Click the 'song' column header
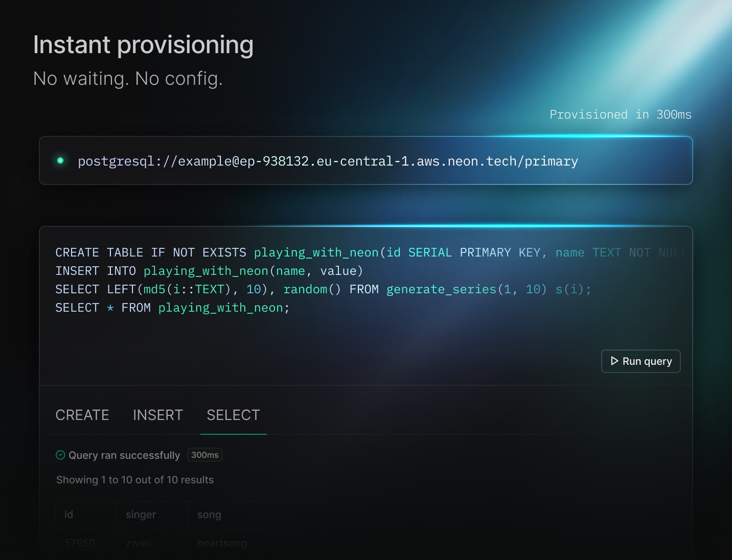This screenshot has height=560, width=732. (209, 515)
